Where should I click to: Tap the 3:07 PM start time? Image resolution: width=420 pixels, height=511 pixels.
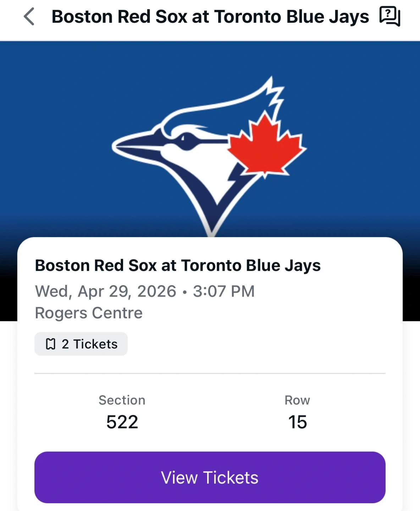[224, 291]
